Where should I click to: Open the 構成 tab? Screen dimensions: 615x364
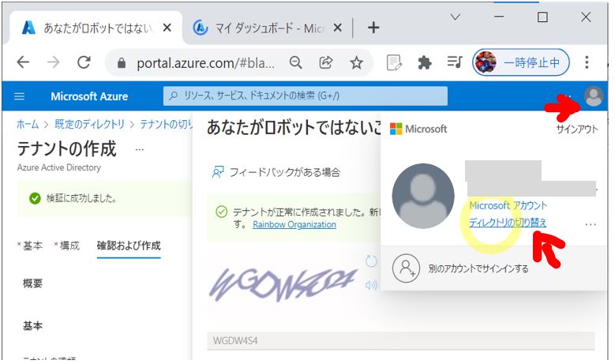coord(69,246)
